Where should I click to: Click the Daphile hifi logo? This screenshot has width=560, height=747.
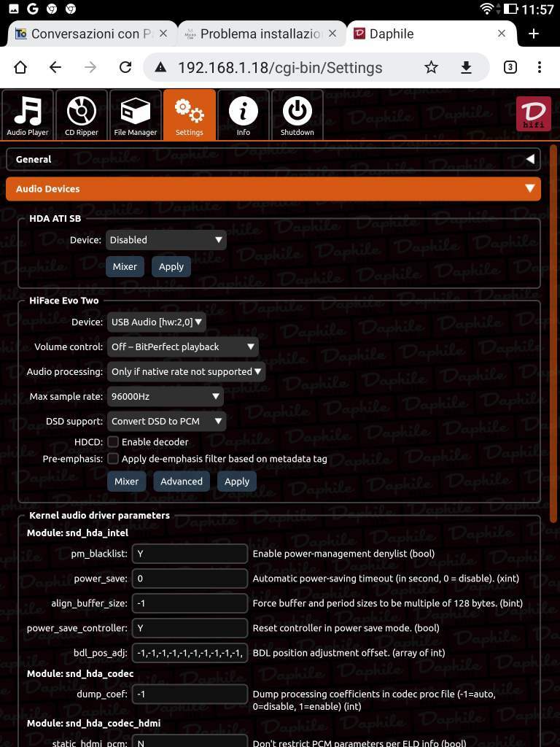click(533, 114)
